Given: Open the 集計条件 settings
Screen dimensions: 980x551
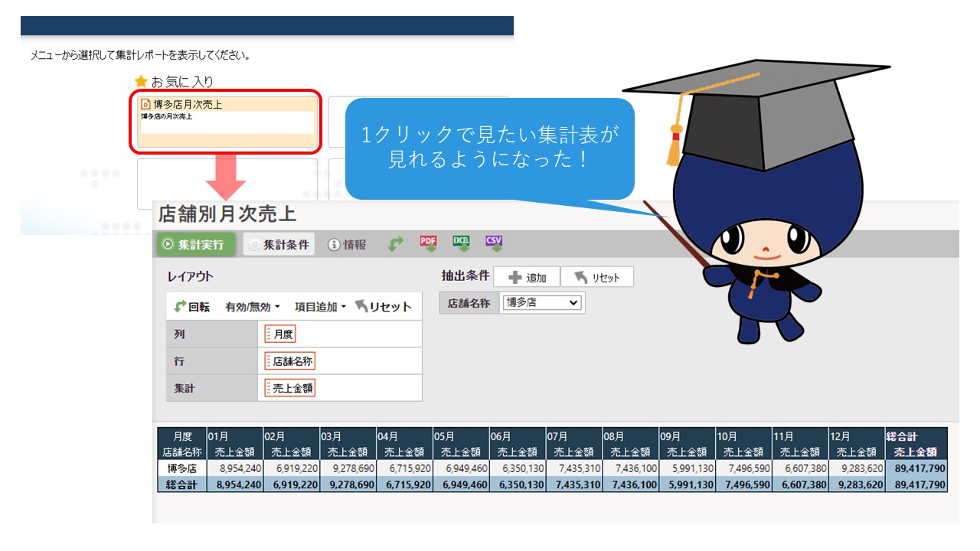Looking at the screenshot, I should point(279,245).
